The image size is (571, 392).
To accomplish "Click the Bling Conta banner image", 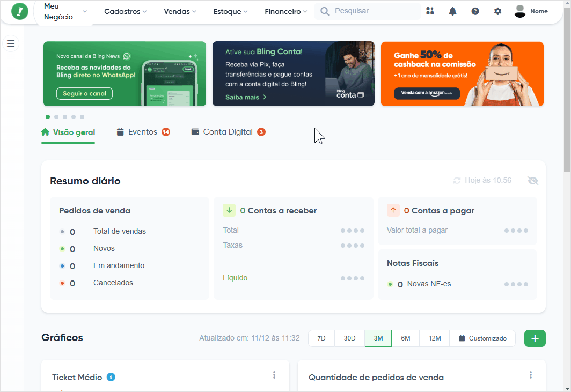I will [x=294, y=74].
